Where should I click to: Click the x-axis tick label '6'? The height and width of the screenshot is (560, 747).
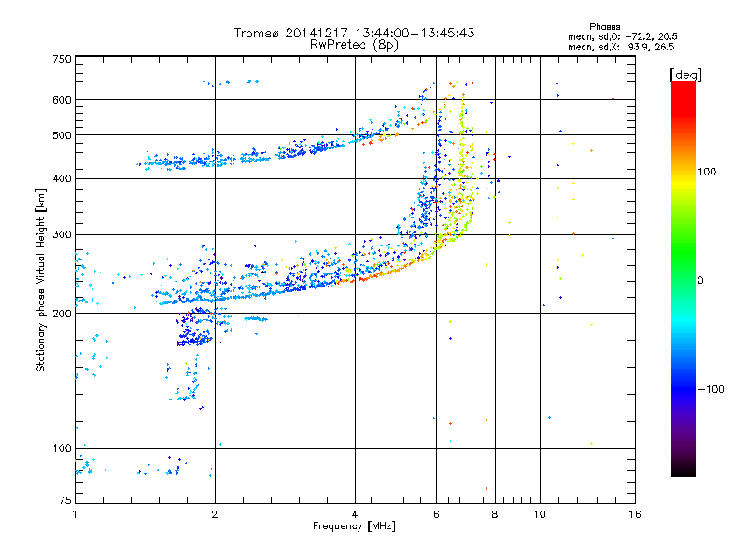436,514
